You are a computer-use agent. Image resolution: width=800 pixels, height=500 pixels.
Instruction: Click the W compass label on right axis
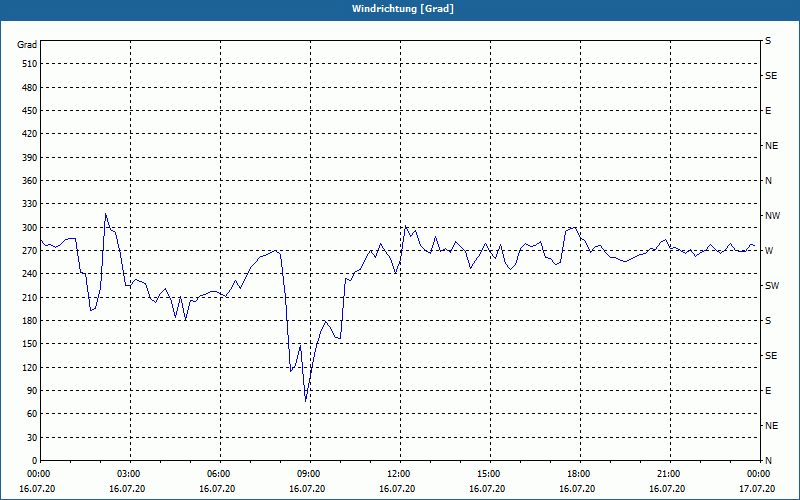pos(769,251)
